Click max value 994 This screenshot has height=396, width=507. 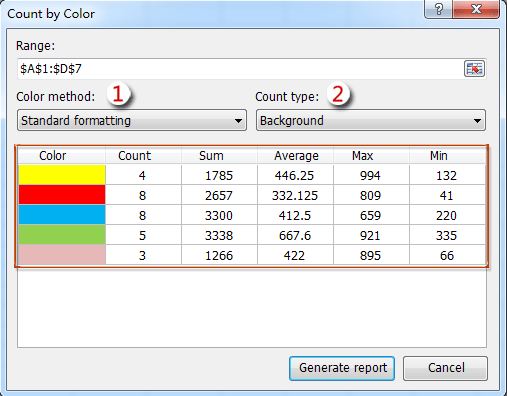[x=370, y=176]
